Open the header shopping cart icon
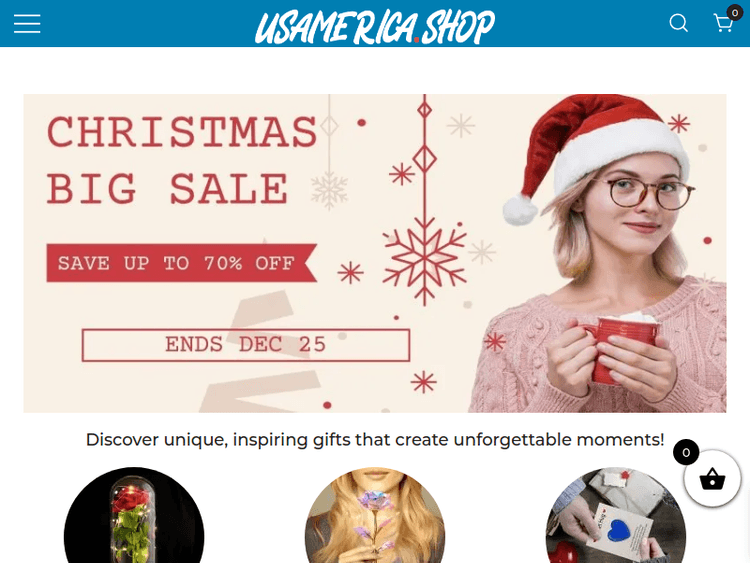This screenshot has width=750, height=563. click(x=723, y=23)
